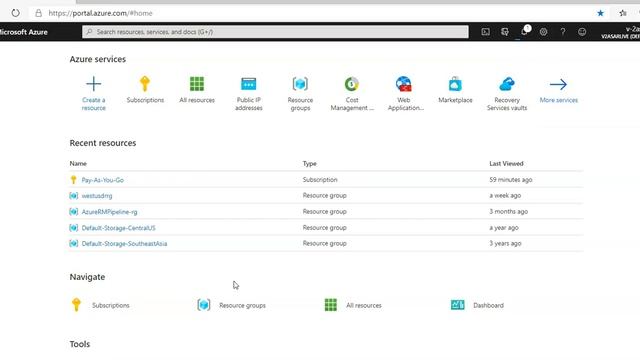Screen dimensions: 640x360
Task: Open the Default-Storage-CentralUS resource group link
Action: click(118, 228)
